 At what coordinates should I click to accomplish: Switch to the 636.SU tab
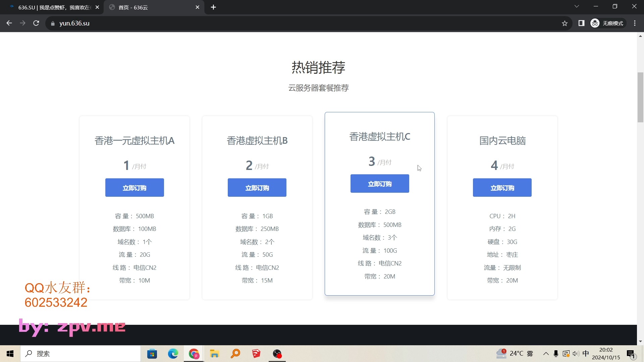point(52,7)
